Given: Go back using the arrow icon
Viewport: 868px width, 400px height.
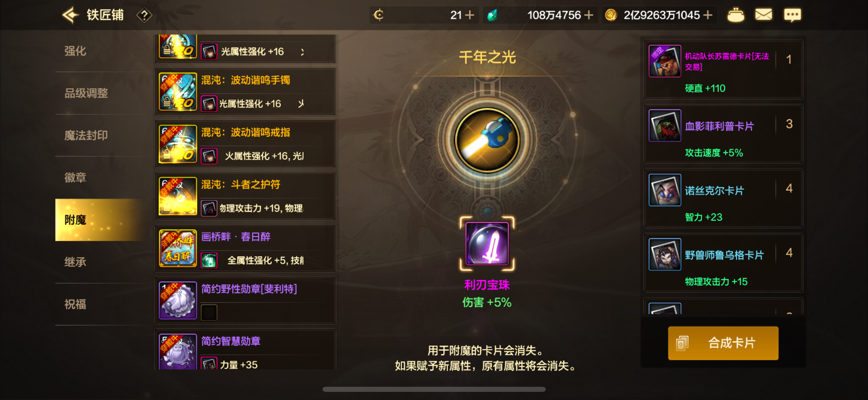Looking at the screenshot, I should click(70, 15).
